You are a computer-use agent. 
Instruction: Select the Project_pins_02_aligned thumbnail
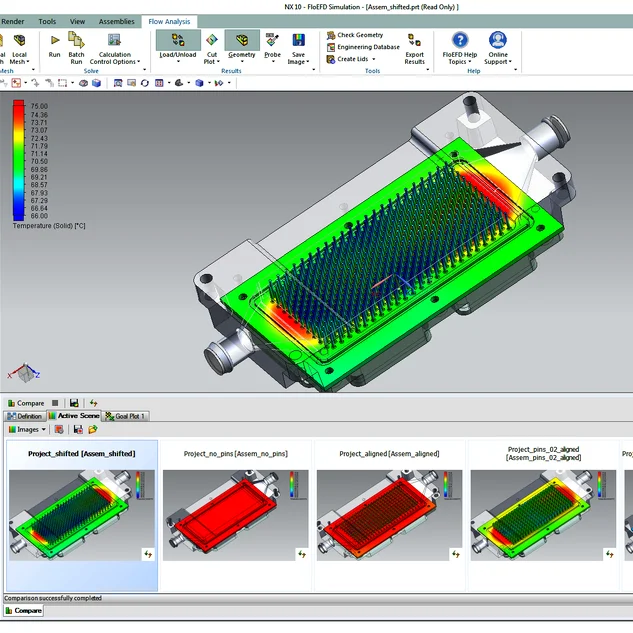[543, 515]
